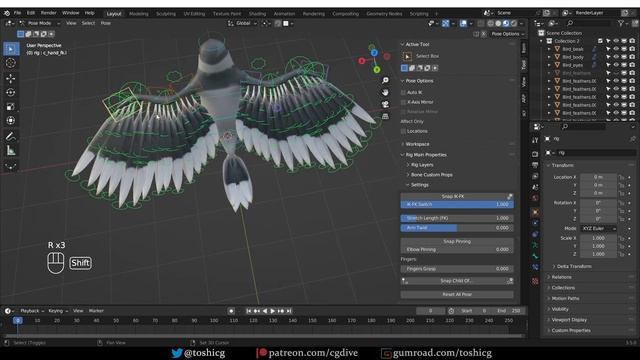Open the Global transform orientation dropdown
640x360 pixels.
point(243,23)
